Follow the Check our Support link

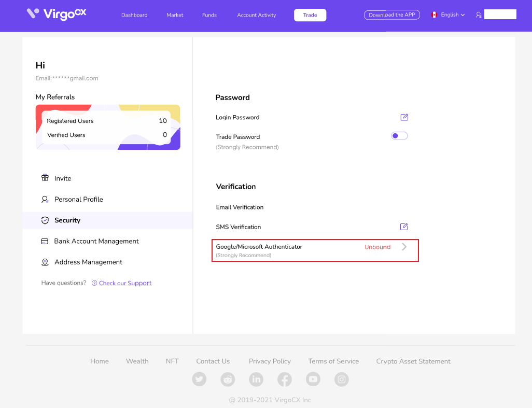pyautogui.click(x=125, y=283)
